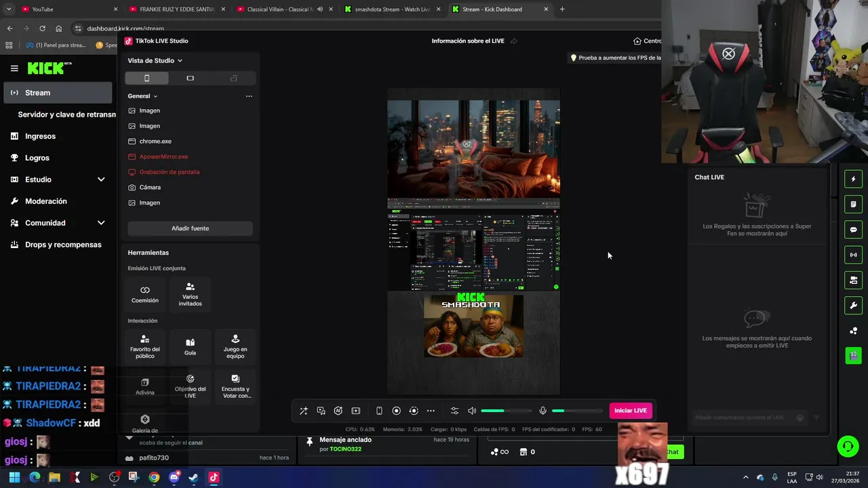Image resolution: width=868 pixels, height=488 pixels.
Task: Adjust the speaker volume slider
Action: pos(507,411)
